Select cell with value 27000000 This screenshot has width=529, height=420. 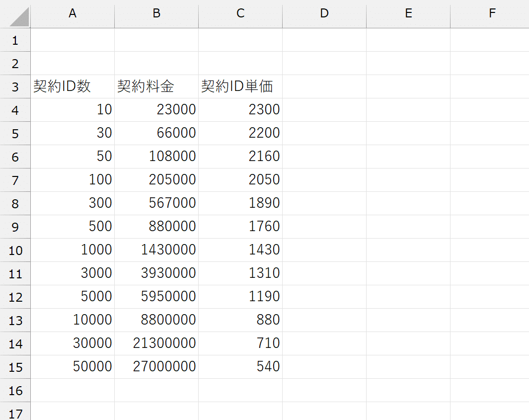(156, 367)
